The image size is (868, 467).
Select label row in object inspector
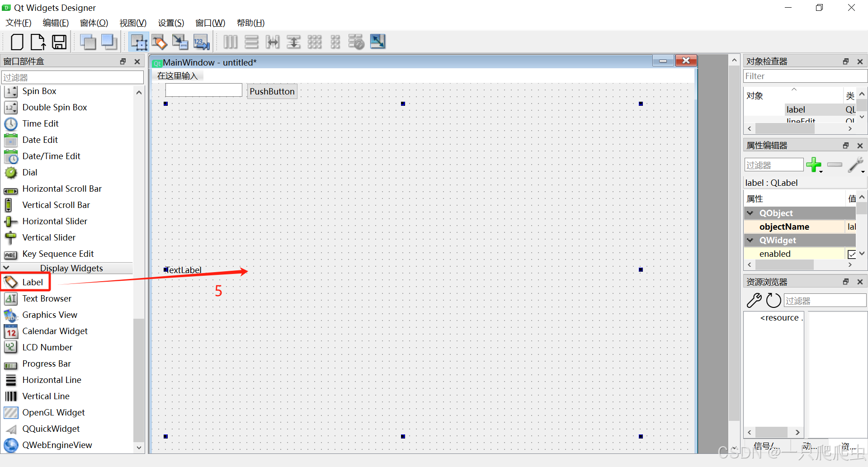(800, 109)
